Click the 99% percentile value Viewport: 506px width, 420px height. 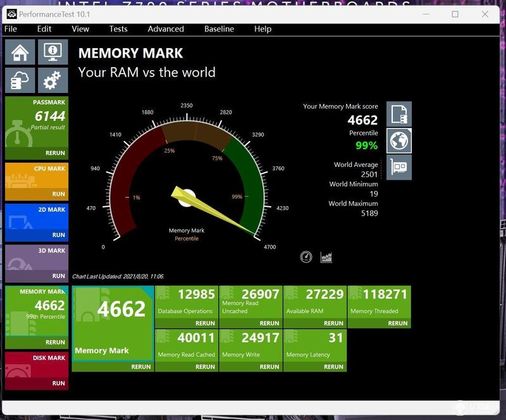(367, 145)
